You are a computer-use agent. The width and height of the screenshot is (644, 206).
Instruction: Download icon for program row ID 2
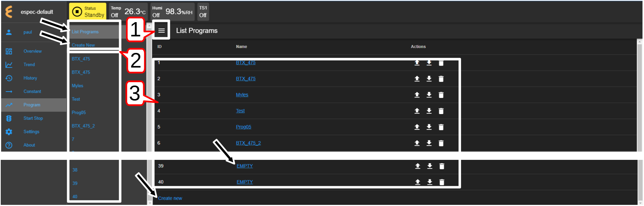pos(429,79)
